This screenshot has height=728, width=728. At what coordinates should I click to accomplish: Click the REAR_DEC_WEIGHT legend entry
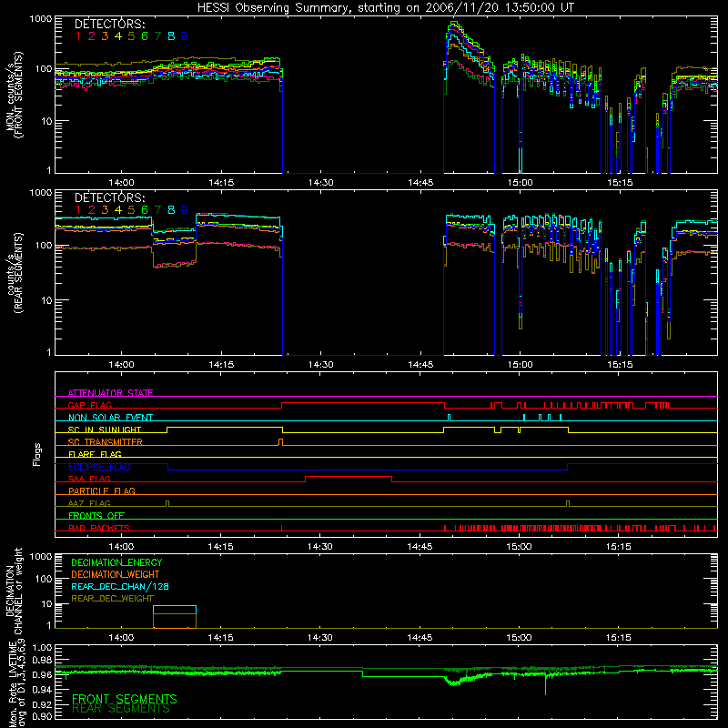112,599
